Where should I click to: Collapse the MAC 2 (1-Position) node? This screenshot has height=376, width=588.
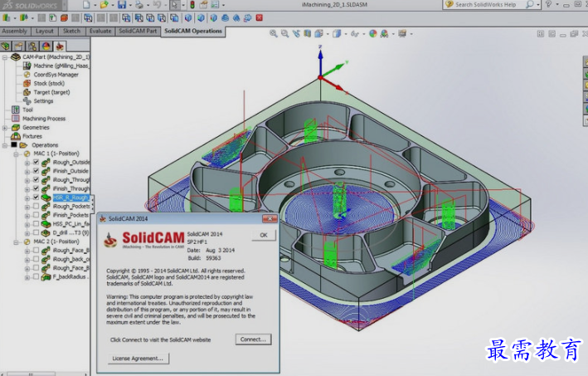click(x=16, y=242)
